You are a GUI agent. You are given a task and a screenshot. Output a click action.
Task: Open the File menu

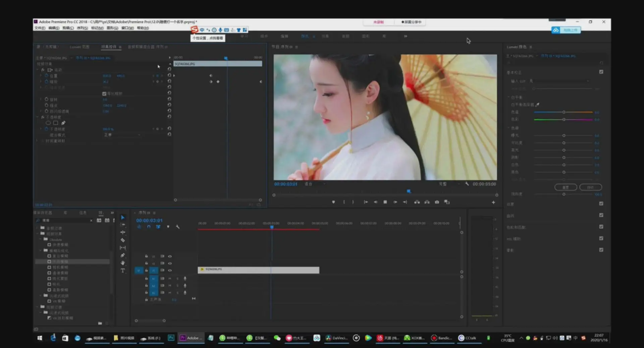[x=40, y=28]
